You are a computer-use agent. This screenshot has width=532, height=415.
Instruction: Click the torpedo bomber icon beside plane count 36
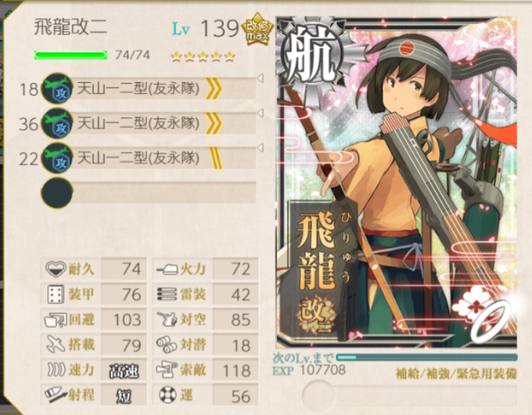pyautogui.click(x=56, y=123)
